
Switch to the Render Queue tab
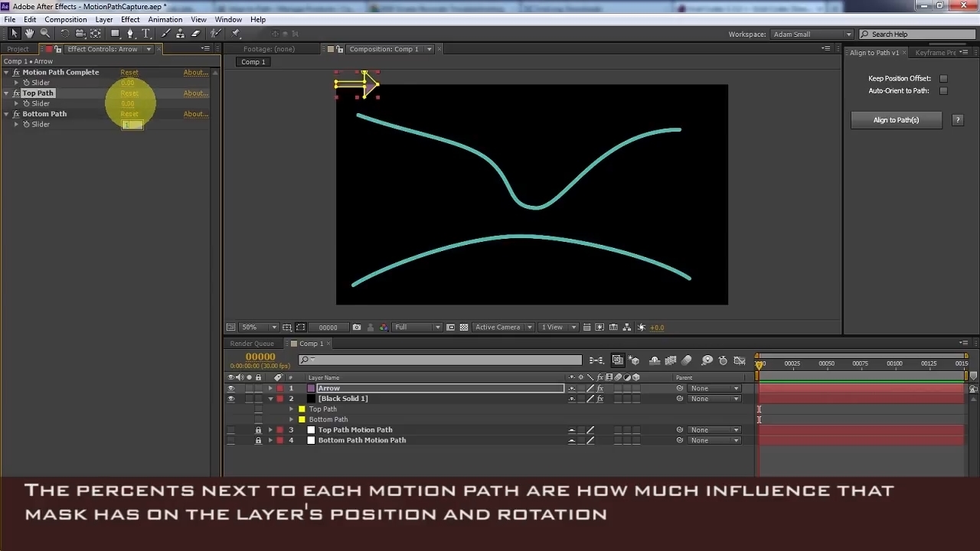coord(252,344)
